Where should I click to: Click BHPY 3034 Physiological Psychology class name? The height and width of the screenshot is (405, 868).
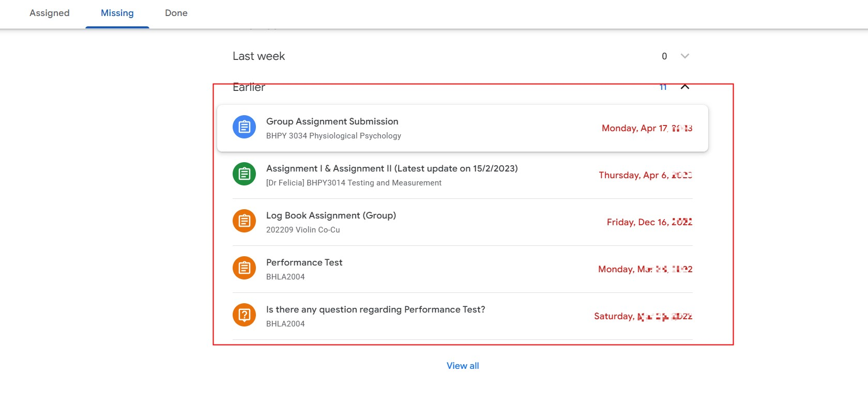coord(333,136)
